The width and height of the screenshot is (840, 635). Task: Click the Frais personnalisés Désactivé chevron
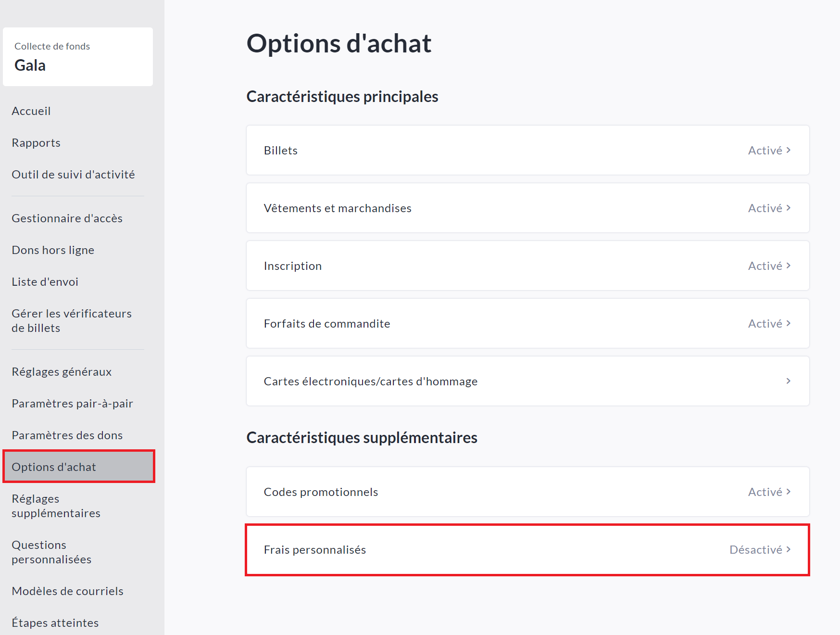point(788,549)
